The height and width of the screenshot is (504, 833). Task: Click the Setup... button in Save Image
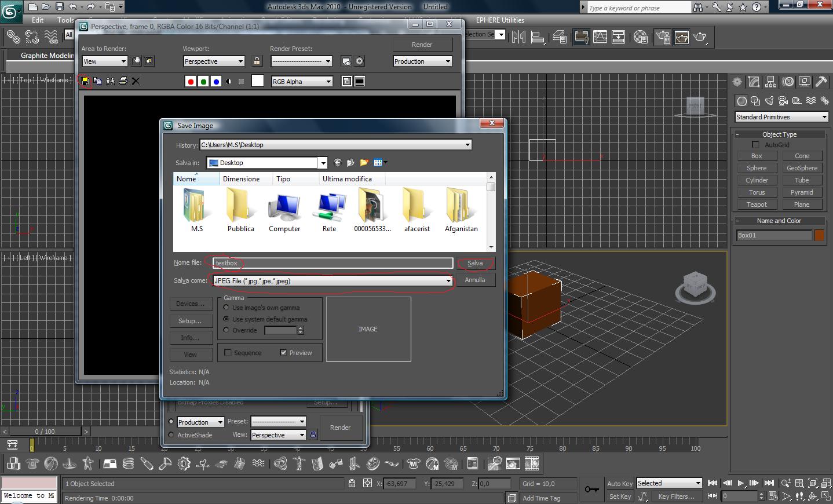point(190,321)
